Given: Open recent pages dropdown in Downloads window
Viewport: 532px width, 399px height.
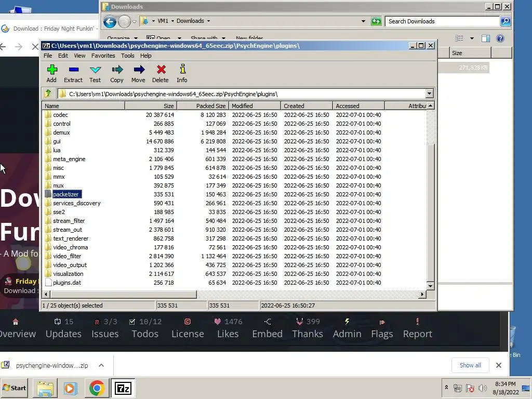Looking at the screenshot, I should [x=134, y=21].
